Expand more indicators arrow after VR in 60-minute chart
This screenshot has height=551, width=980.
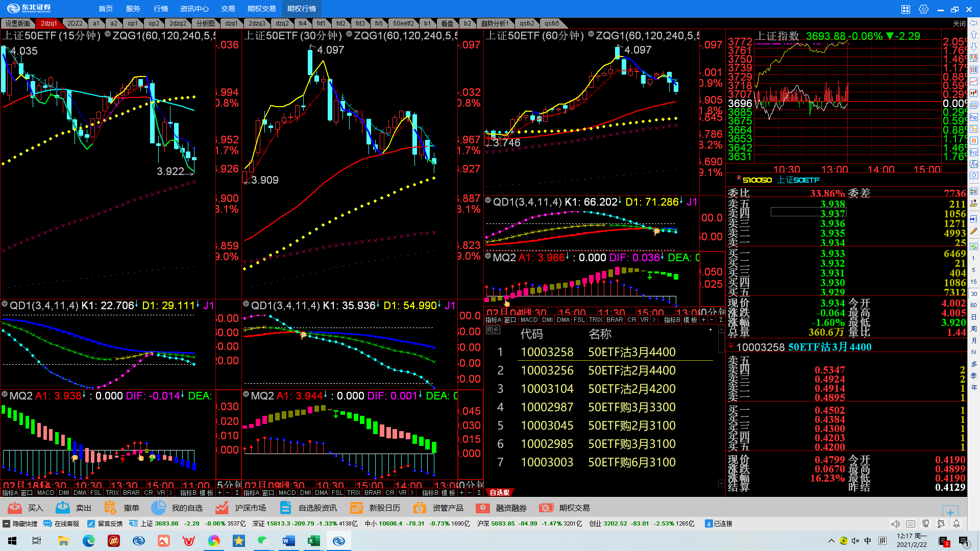(x=654, y=320)
